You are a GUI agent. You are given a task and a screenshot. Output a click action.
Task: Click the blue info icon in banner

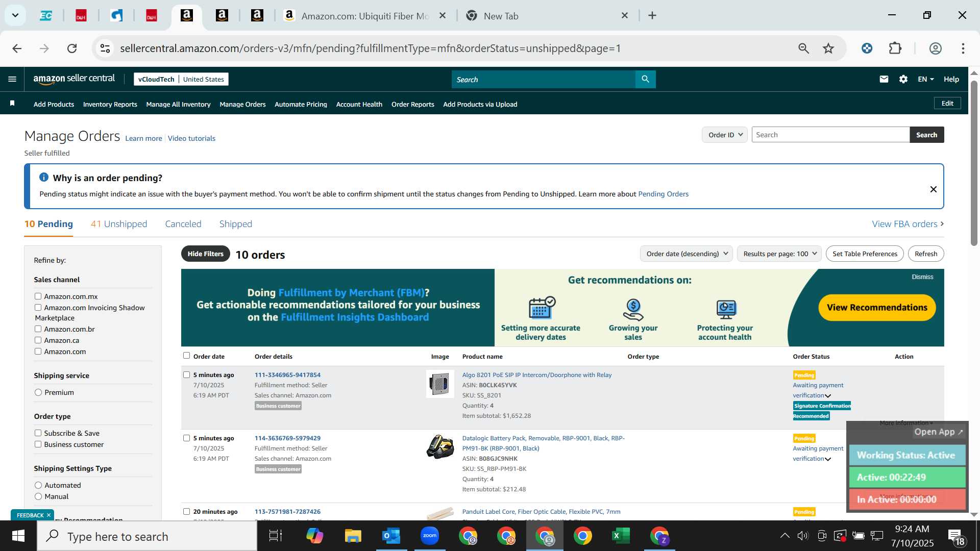coord(44,177)
